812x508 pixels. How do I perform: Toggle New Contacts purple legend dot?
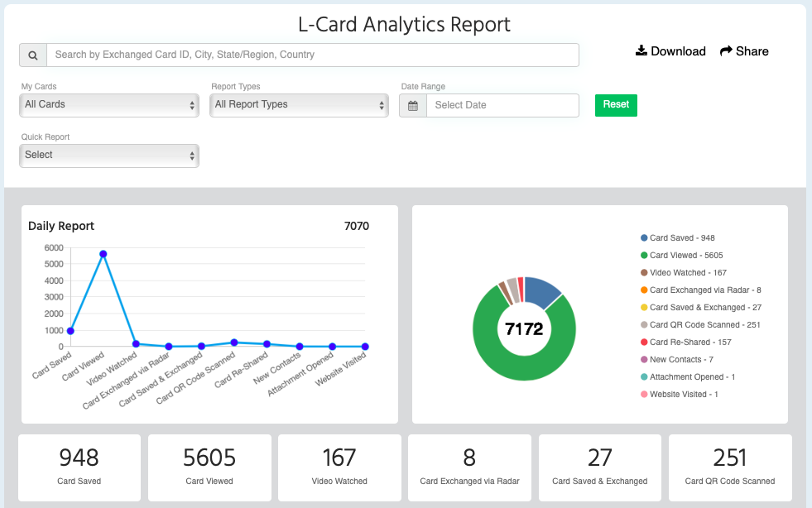tap(644, 359)
